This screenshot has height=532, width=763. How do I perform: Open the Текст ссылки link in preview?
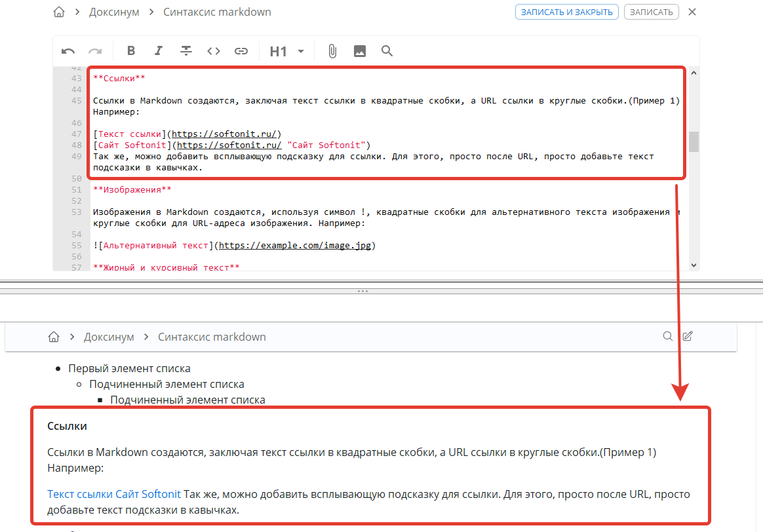coord(80,494)
